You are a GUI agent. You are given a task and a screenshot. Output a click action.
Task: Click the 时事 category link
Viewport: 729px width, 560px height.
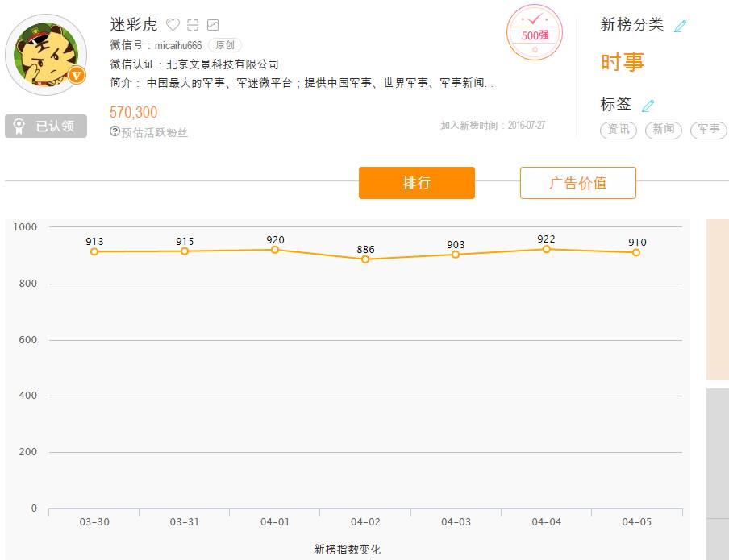click(x=623, y=62)
